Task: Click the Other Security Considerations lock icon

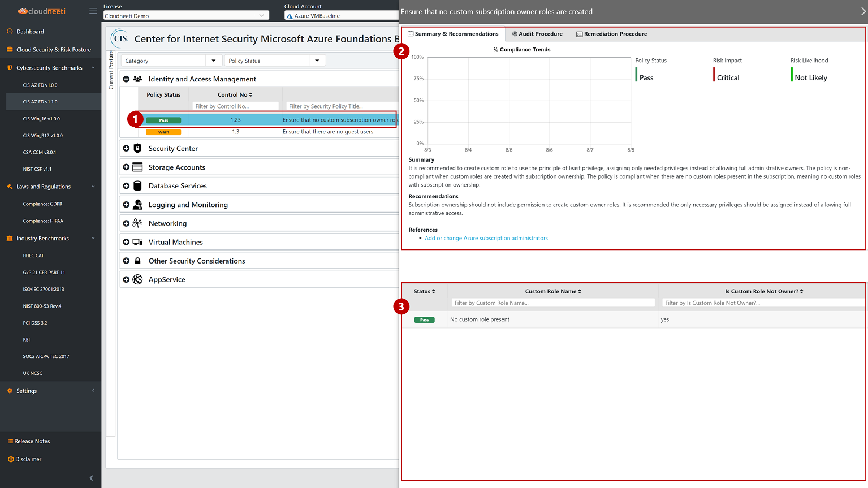Action: tap(137, 261)
